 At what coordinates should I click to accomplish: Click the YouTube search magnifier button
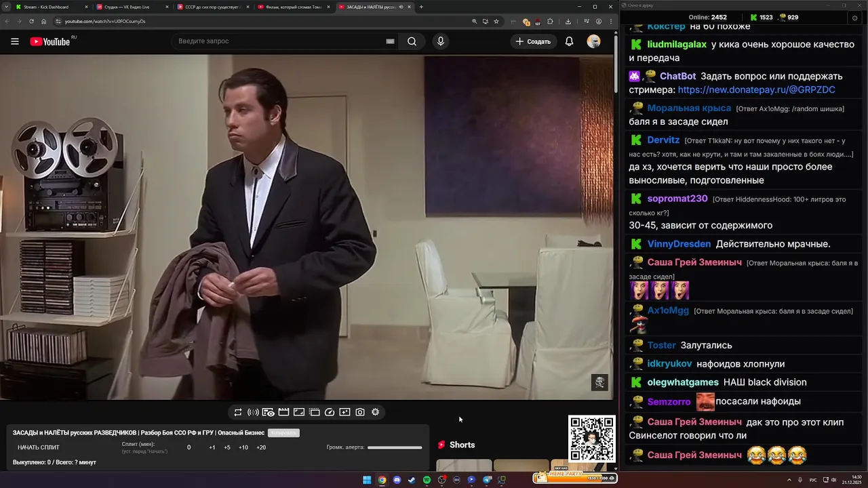pos(412,41)
